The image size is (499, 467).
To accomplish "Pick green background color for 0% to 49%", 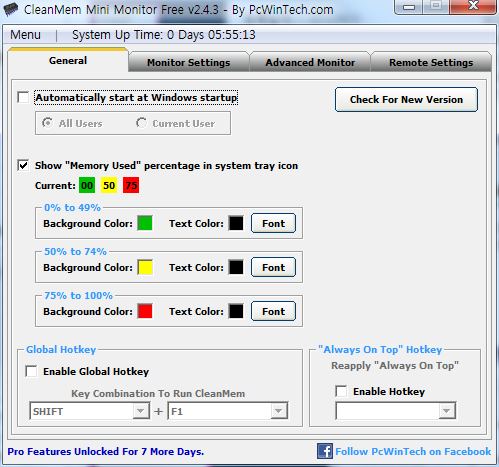I will tap(145, 223).
